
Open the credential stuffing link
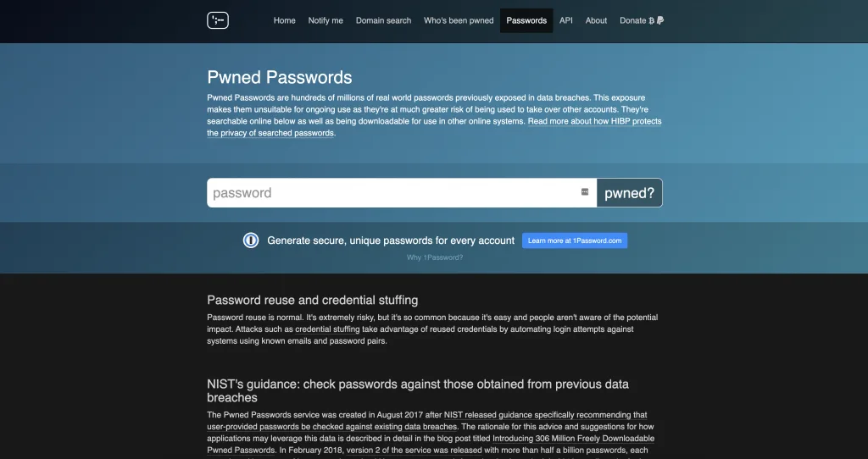point(327,329)
